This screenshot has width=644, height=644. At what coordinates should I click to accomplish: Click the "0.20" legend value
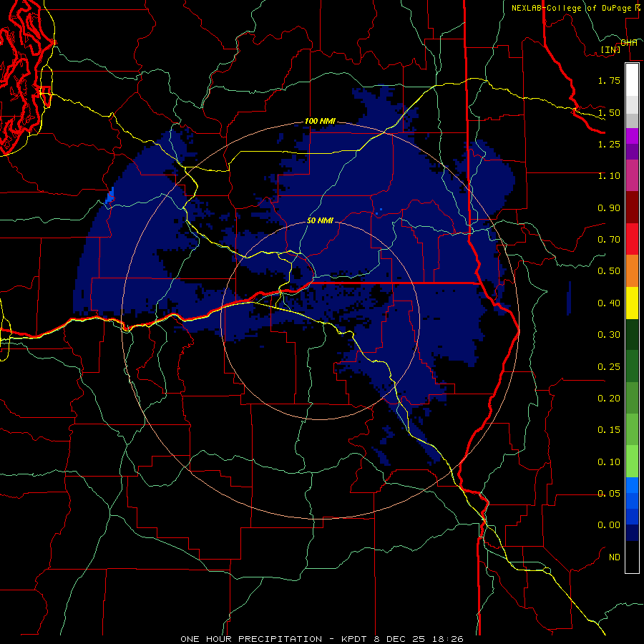[609, 399]
